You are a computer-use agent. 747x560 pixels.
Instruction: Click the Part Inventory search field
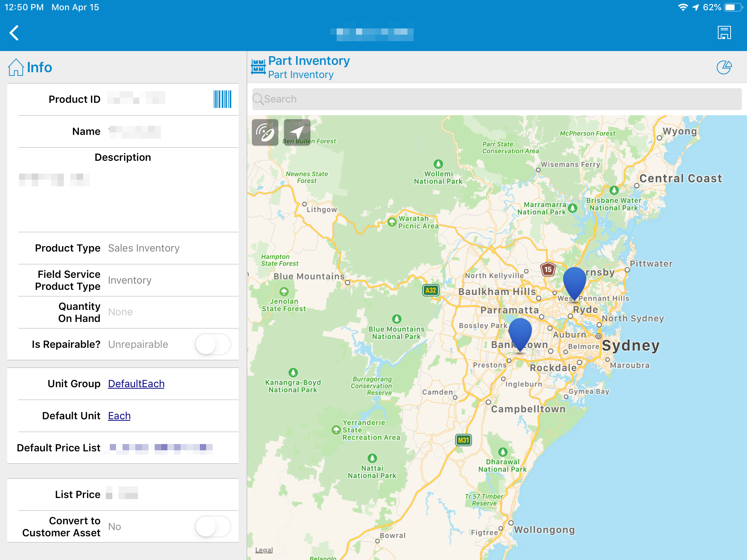[497, 99]
